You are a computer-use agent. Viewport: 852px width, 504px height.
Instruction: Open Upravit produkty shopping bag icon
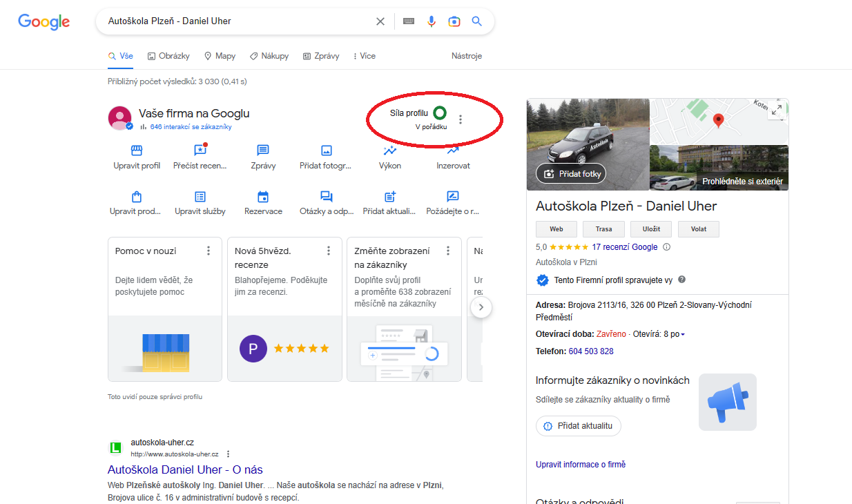pyautogui.click(x=137, y=196)
